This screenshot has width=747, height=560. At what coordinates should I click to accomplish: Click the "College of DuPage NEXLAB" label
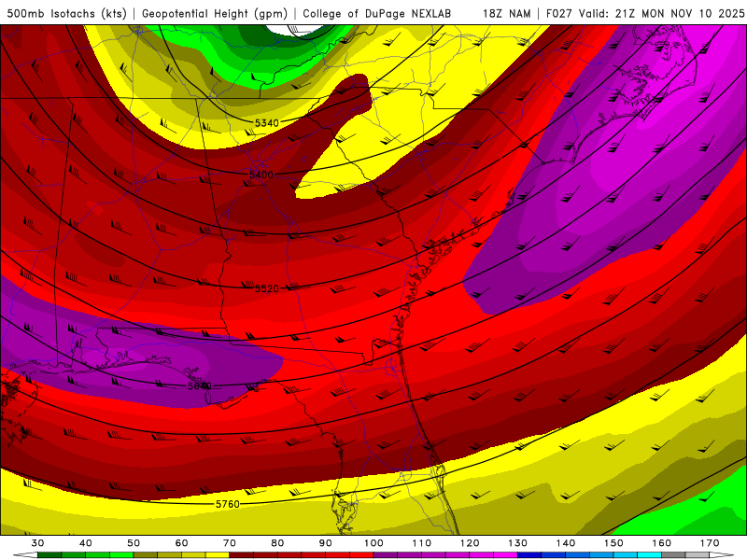coord(377,14)
